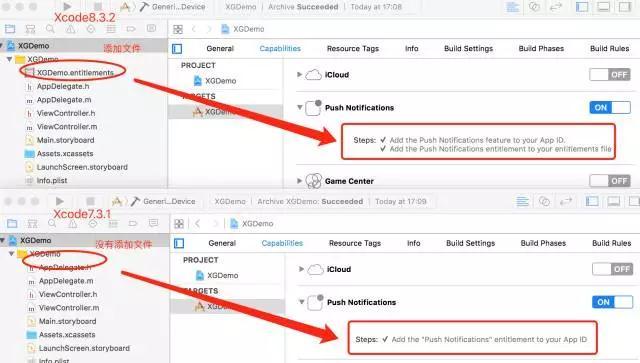Collapse XGDemo group folder in lower navigator
Viewport: 640px width, 363px height.
[11, 254]
